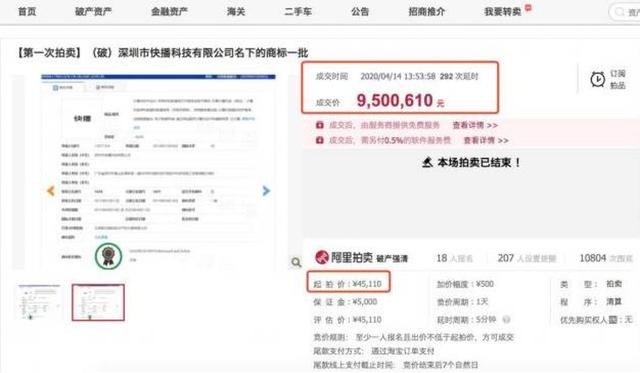Click the alarm clock subscribe icon
The height and width of the screenshot is (373, 640).
[x=598, y=79]
